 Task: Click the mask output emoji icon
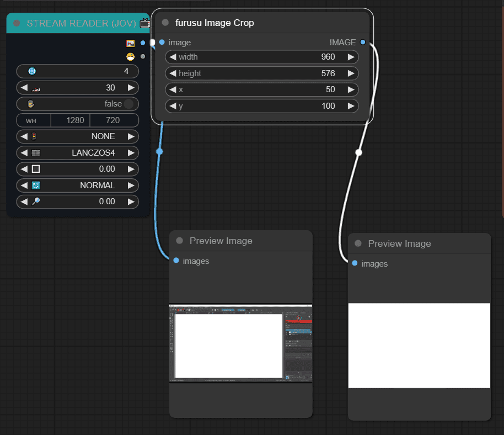click(131, 57)
